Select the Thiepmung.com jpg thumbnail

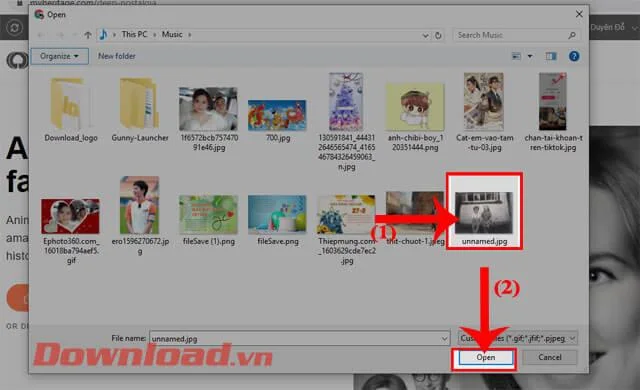[346, 215]
